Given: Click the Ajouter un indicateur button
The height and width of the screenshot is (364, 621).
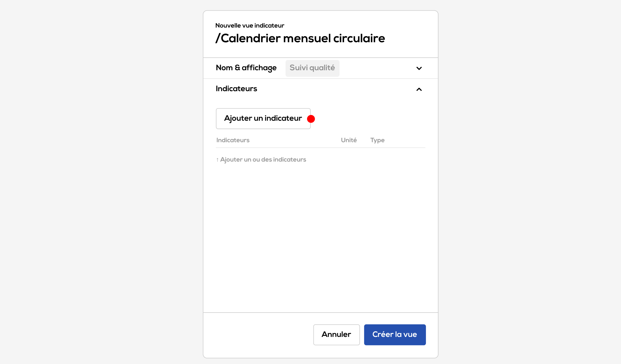Looking at the screenshot, I should tap(263, 119).
